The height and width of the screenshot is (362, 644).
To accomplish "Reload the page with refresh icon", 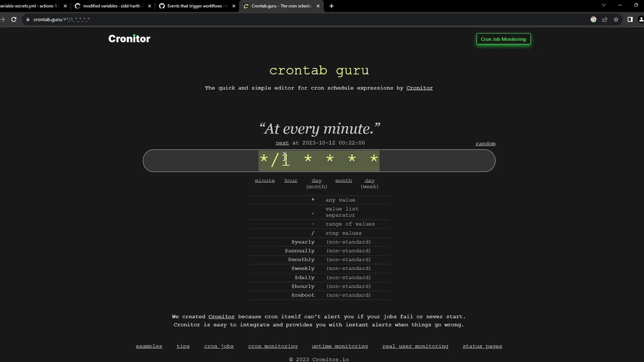I will [14, 19].
